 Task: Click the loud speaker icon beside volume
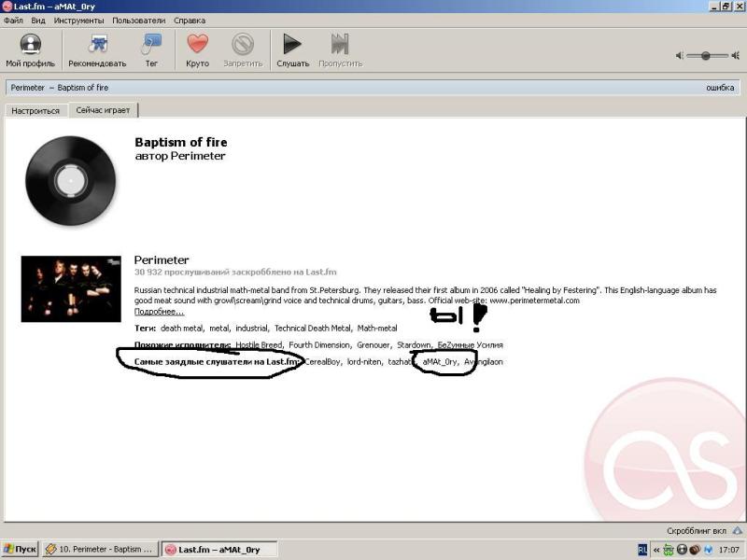pyautogui.click(x=735, y=56)
